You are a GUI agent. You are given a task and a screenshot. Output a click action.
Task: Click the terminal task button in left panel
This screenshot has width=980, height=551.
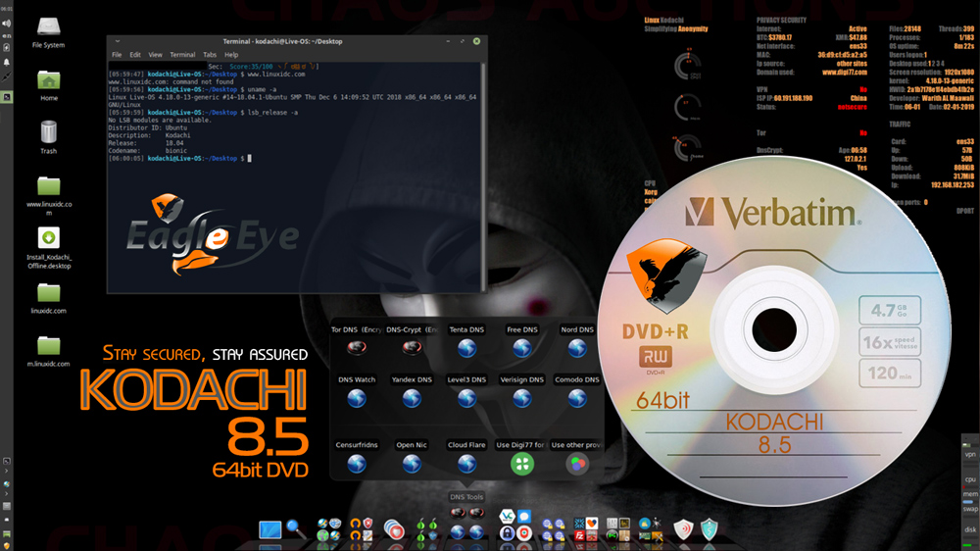(6, 97)
